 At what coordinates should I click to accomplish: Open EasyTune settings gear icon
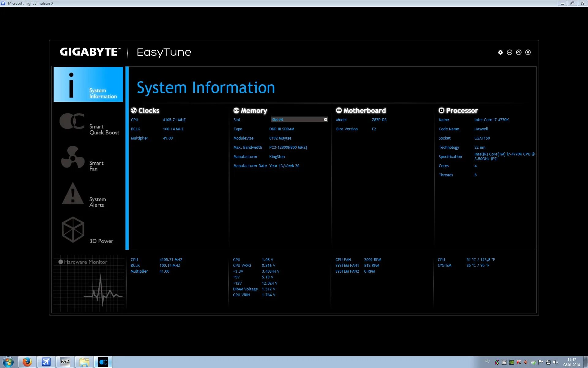click(500, 52)
